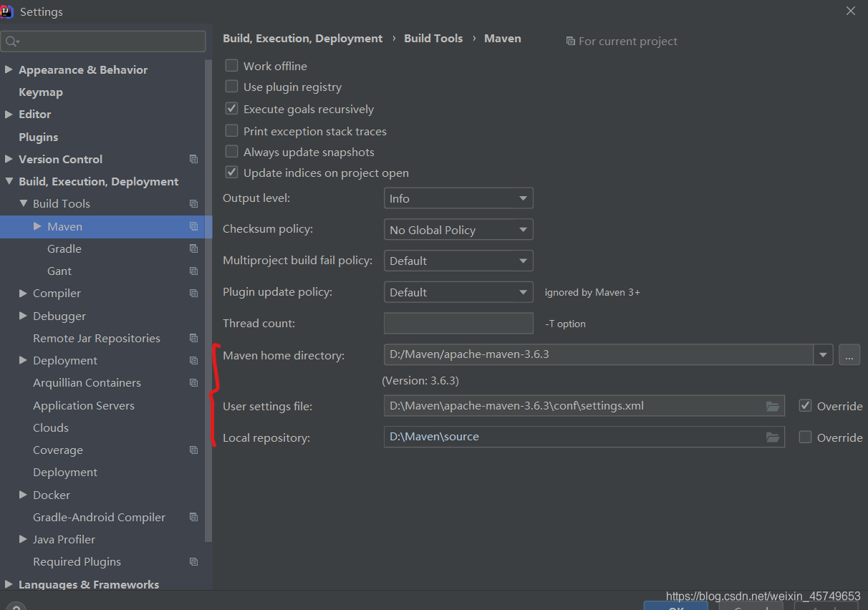The width and height of the screenshot is (868, 610).
Task: Click the project-scope icon next to Gant
Action: point(193,271)
